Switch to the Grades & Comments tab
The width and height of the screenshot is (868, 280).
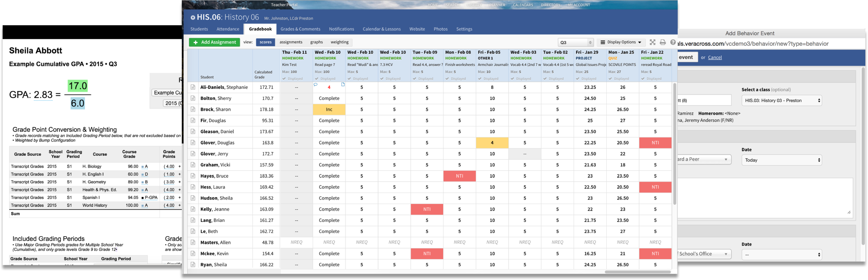point(300,29)
